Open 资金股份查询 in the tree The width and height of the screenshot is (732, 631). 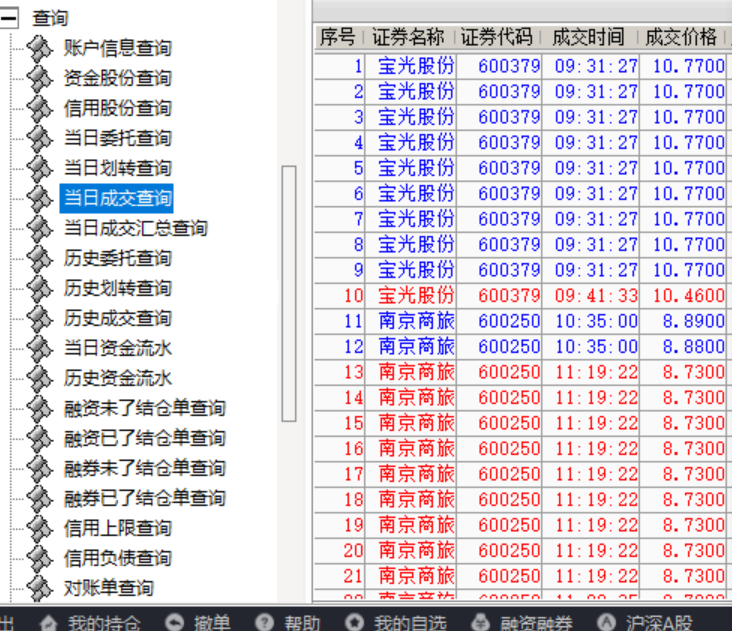[118, 78]
